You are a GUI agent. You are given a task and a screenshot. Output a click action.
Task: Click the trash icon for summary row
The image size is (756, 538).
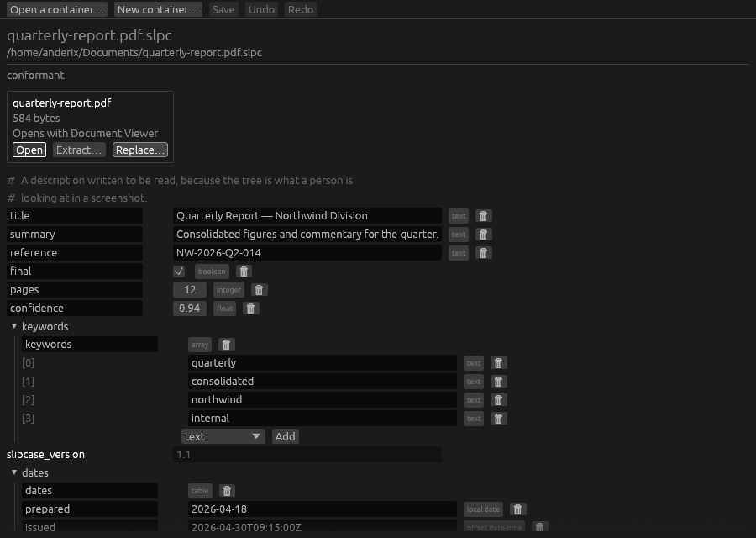(483, 235)
